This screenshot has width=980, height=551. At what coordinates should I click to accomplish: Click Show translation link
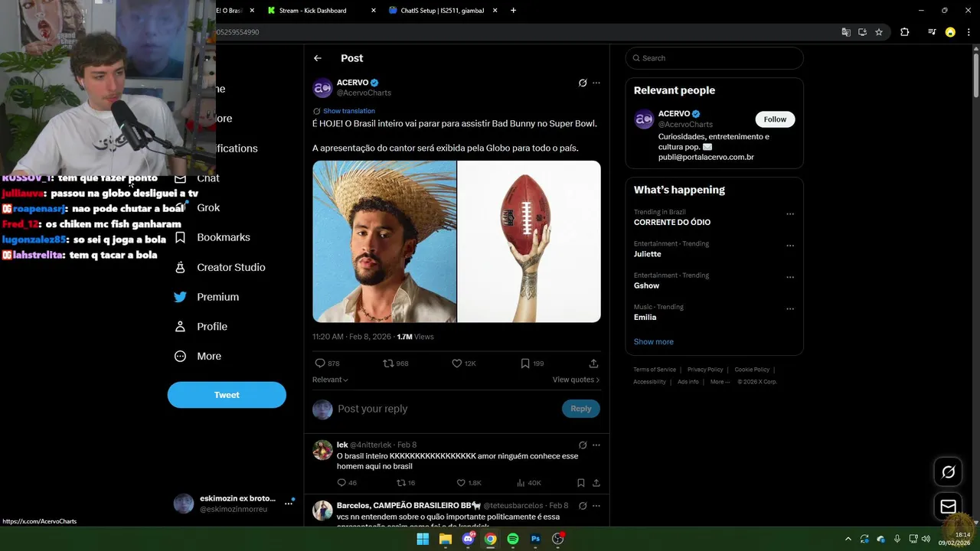click(x=348, y=111)
